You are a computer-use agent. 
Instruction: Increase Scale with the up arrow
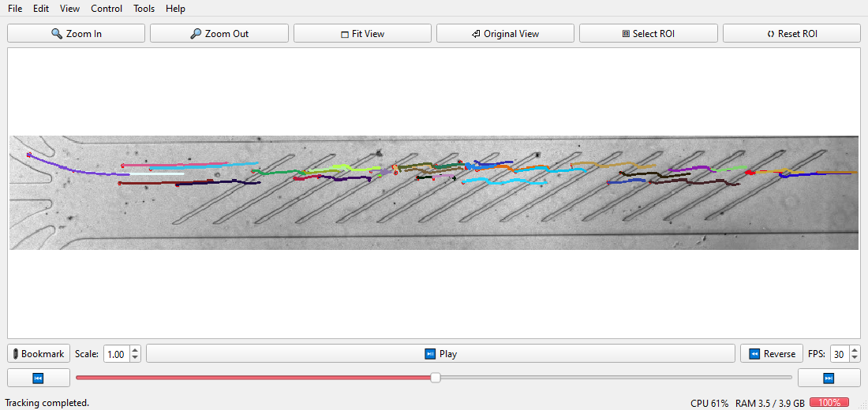136,350
